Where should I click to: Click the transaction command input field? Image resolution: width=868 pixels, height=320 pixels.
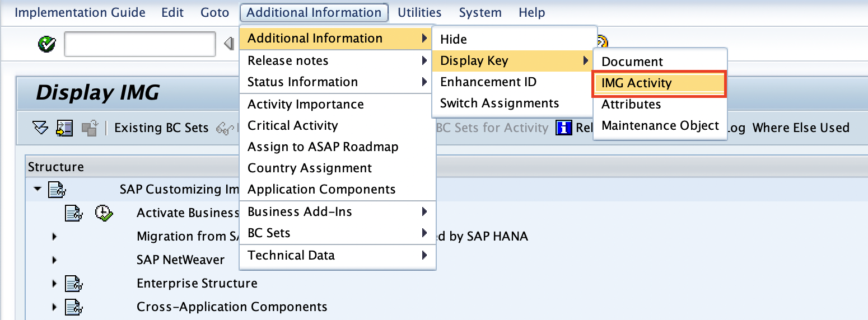[x=139, y=44]
